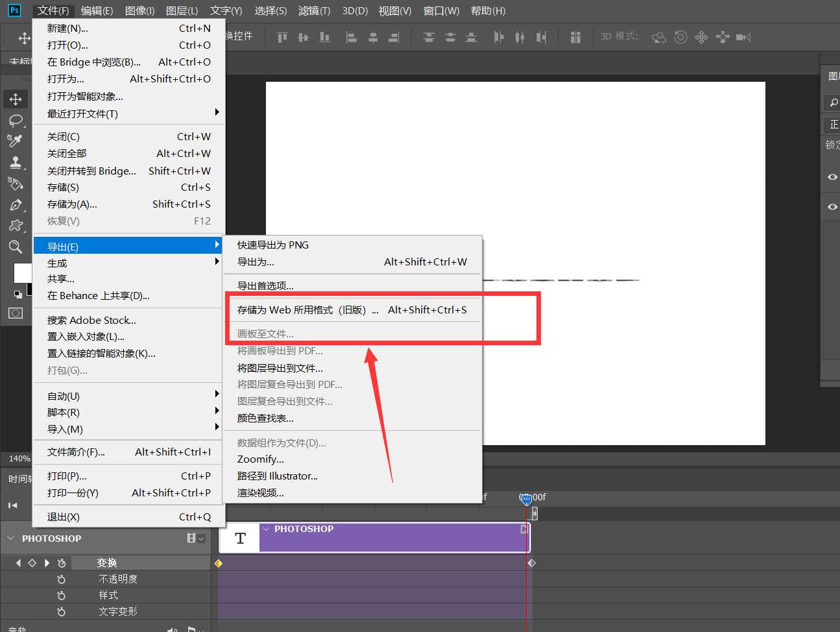Click the layers panel search filter icon
840x632 pixels.
pos(834,103)
